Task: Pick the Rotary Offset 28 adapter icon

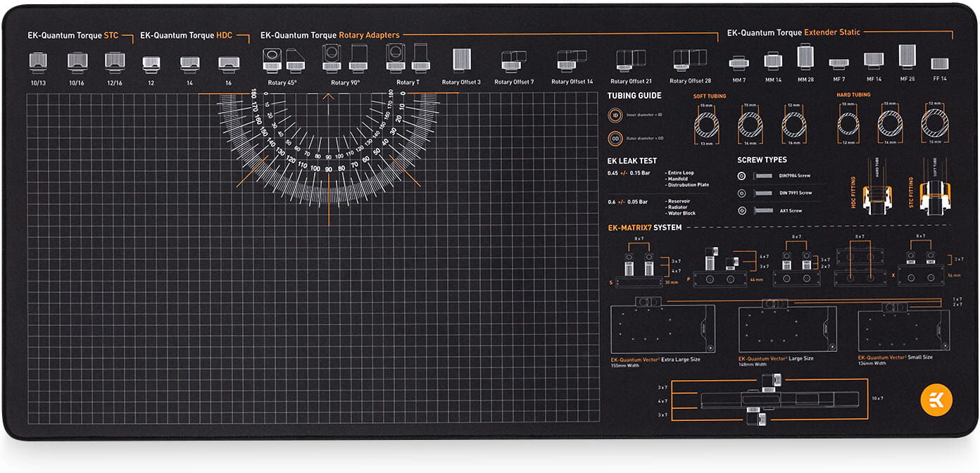Action: [x=690, y=61]
